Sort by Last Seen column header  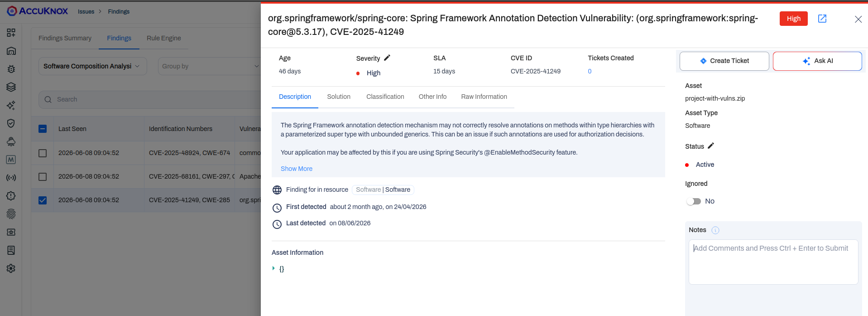72,129
